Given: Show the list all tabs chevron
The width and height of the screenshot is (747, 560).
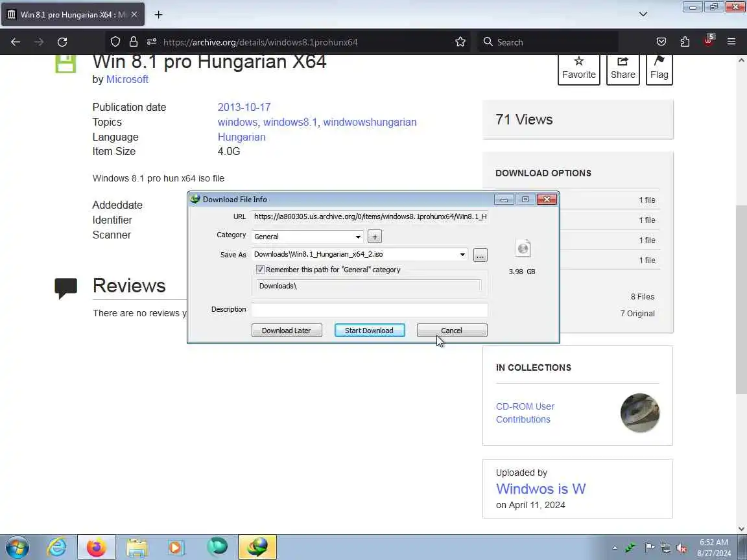Looking at the screenshot, I should click(x=643, y=14).
